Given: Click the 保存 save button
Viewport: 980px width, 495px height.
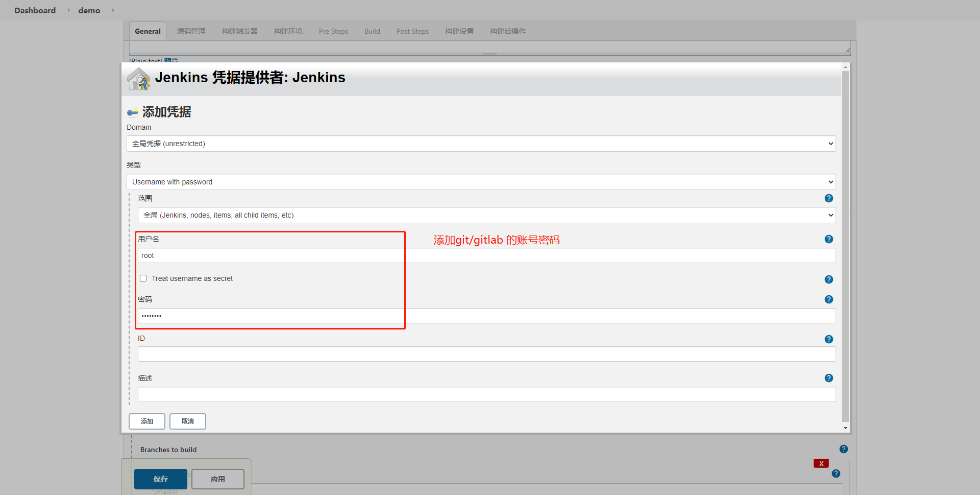Looking at the screenshot, I should (x=161, y=479).
